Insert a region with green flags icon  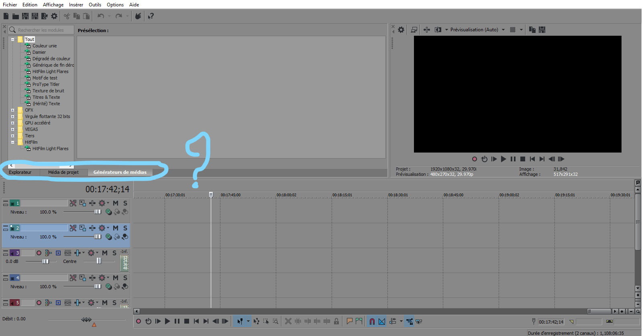(x=359, y=321)
